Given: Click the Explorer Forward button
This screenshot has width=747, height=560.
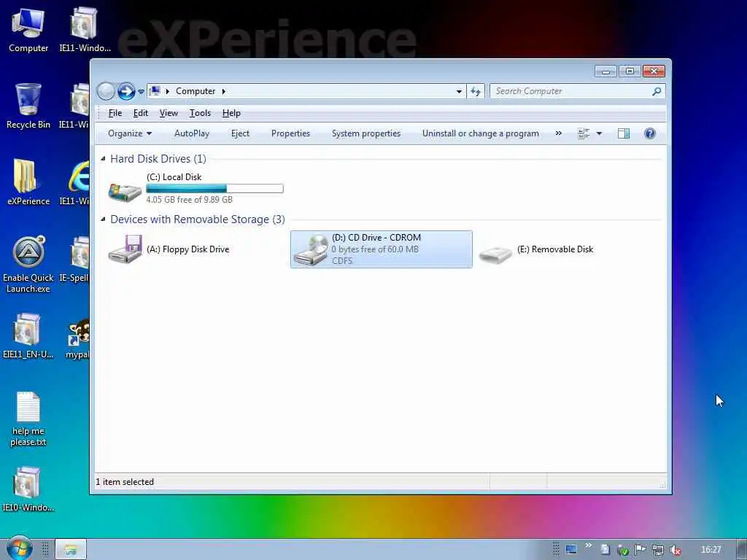Looking at the screenshot, I should [126, 91].
